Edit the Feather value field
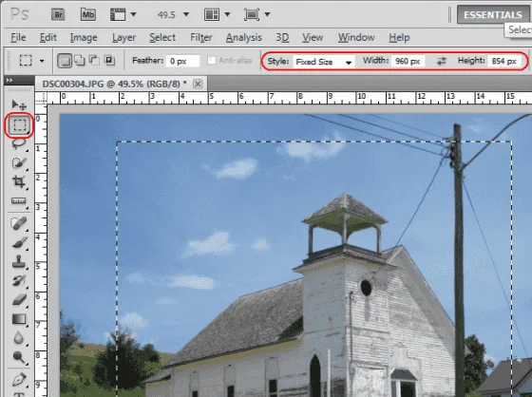532x397 pixels. [182, 61]
